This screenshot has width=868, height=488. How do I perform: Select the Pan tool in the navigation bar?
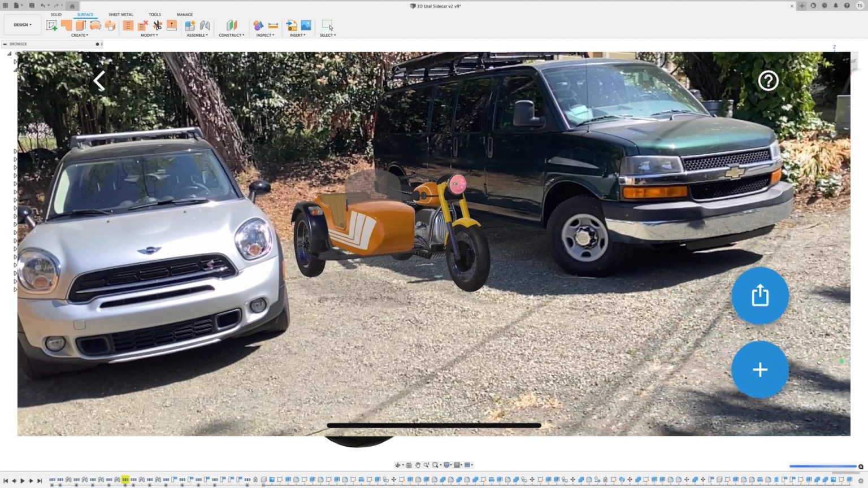(x=417, y=465)
